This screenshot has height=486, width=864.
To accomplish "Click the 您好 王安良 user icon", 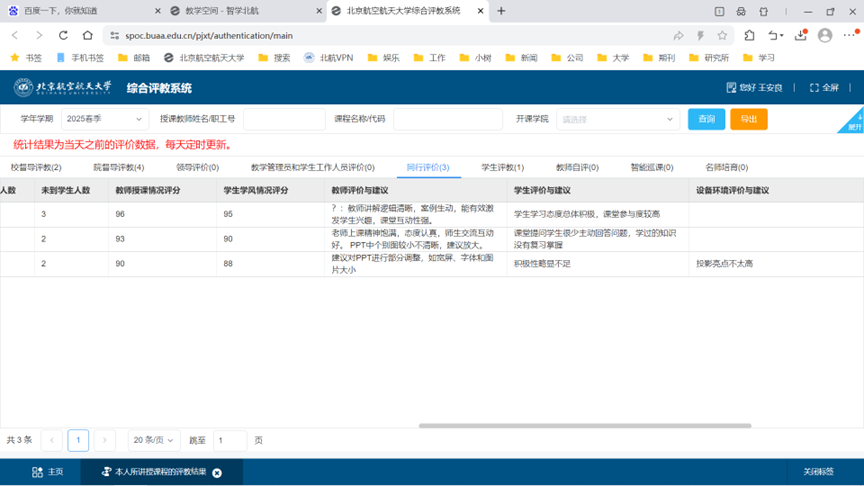I will (731, 88).
